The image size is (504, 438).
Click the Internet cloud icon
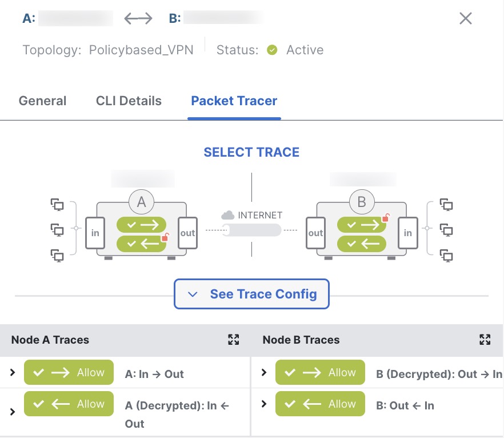pyautogui.click(x=228, y=216)
